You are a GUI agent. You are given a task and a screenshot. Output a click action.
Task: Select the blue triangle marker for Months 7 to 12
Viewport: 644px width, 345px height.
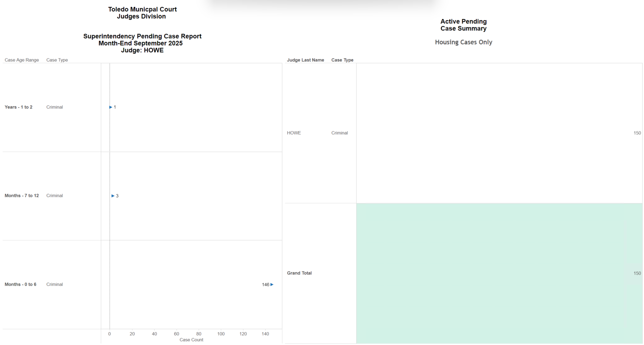(x=113, y=196)
